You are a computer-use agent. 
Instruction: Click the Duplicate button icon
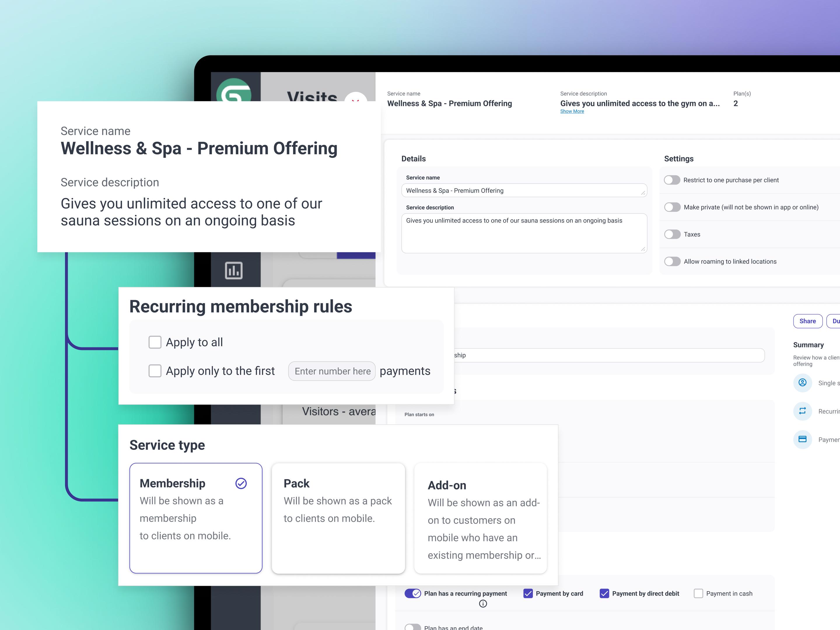coord(835,320)
